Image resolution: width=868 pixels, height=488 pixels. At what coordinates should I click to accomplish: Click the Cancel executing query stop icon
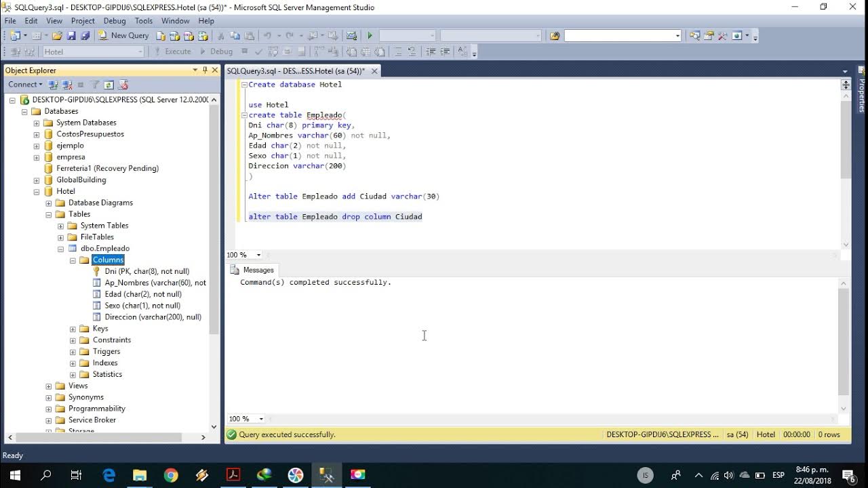click(244, 52)
